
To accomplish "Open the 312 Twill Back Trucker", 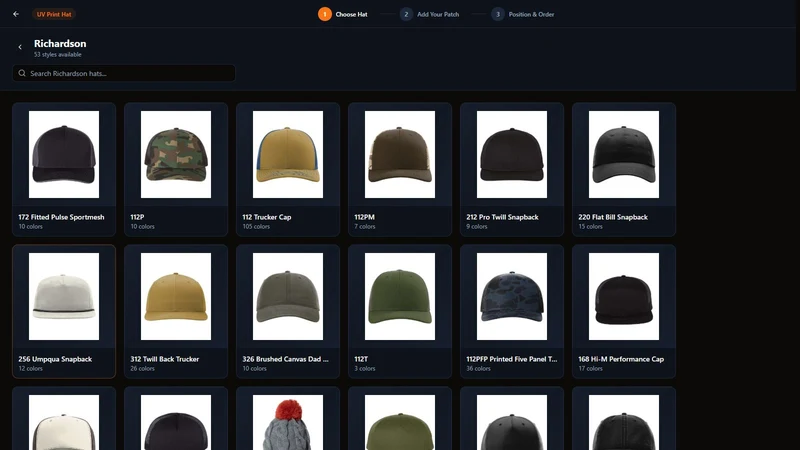I will (176, 311).
